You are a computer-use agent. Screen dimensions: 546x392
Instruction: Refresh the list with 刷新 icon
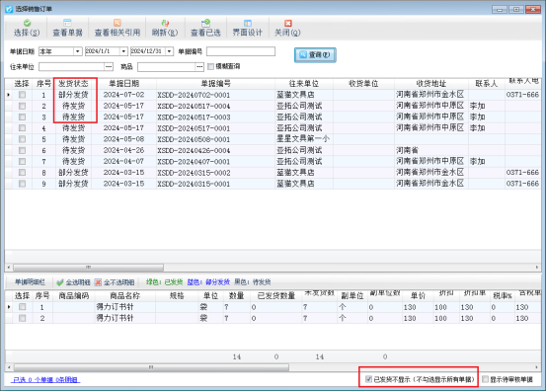click(x=165, y=23)
